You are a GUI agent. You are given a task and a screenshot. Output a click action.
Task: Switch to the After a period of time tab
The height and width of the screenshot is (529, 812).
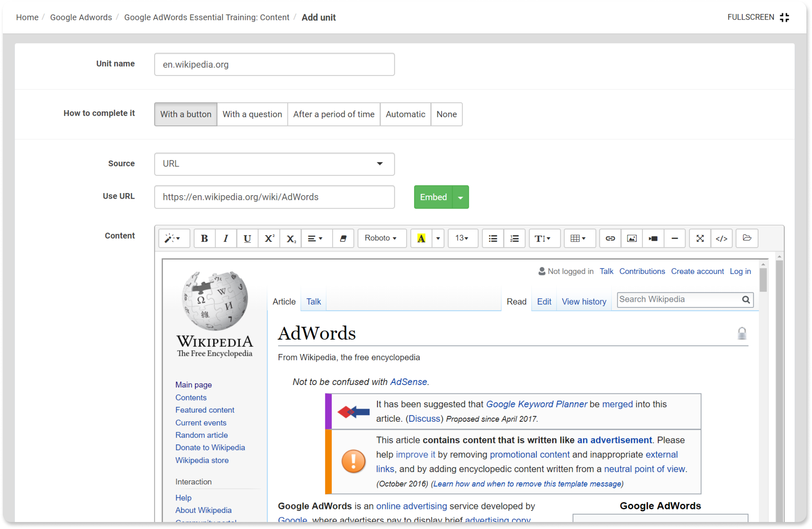coord(334,114)
